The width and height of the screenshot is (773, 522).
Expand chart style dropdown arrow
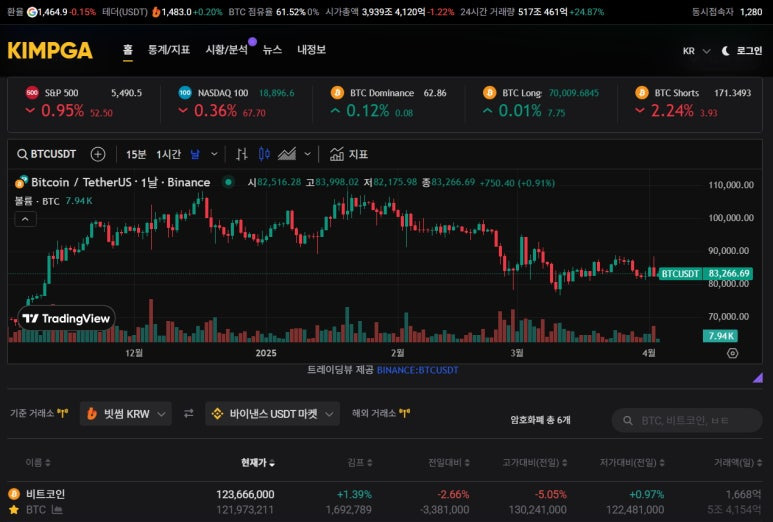[308, 154]
